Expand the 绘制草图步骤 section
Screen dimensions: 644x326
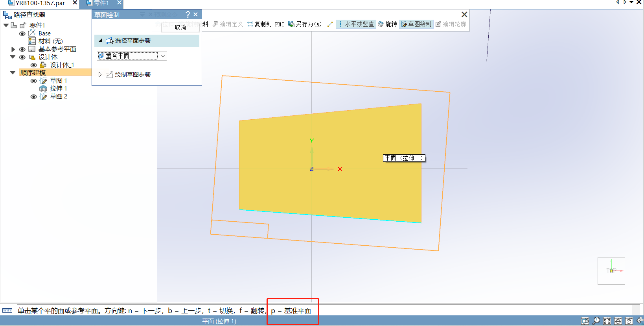[100, 74]
